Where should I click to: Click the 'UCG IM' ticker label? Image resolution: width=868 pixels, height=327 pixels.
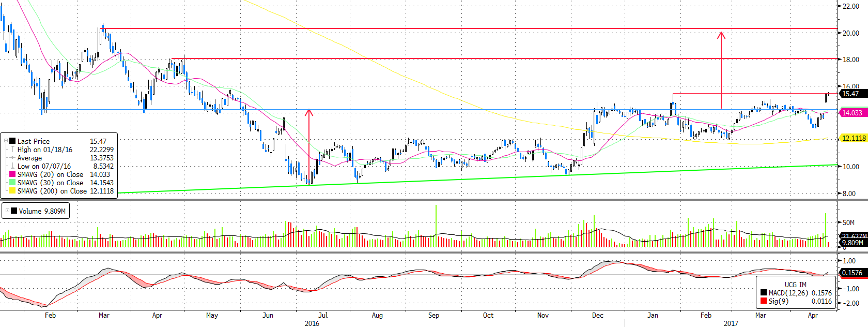point(795,285)
